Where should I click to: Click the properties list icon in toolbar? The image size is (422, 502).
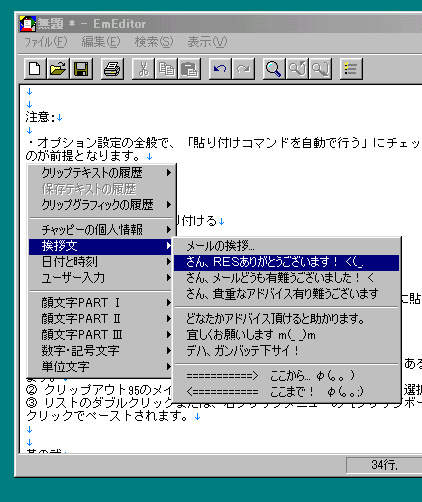351,69
